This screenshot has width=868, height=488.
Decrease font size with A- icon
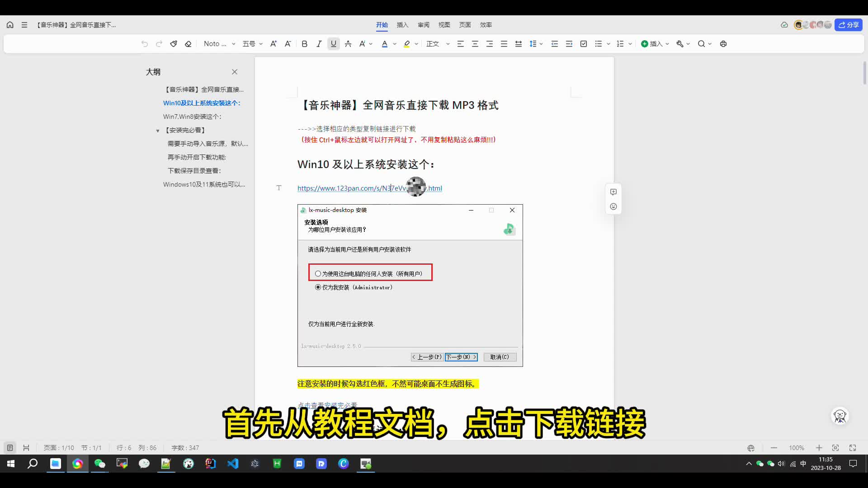tap(288, 44)
